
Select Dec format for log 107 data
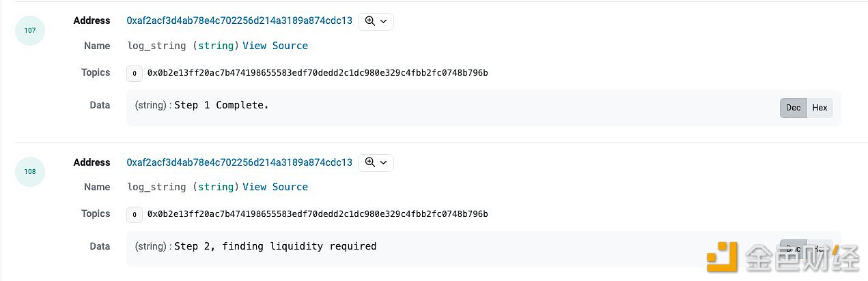793,108
